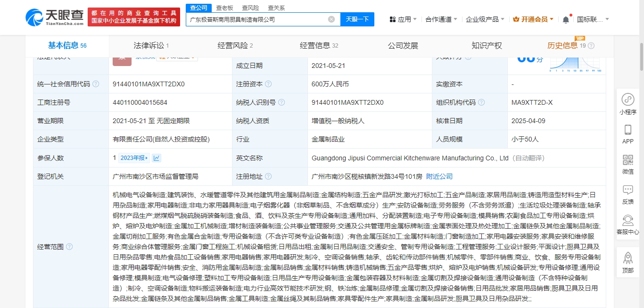
Task: View the 经营信息 tab
Action: pyautogui.click(x=319, y=46)
